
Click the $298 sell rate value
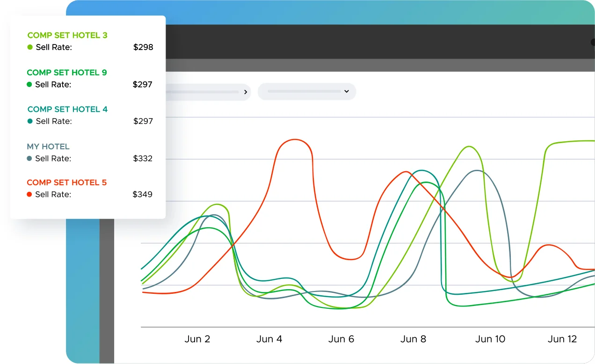[x=143, y=47]
